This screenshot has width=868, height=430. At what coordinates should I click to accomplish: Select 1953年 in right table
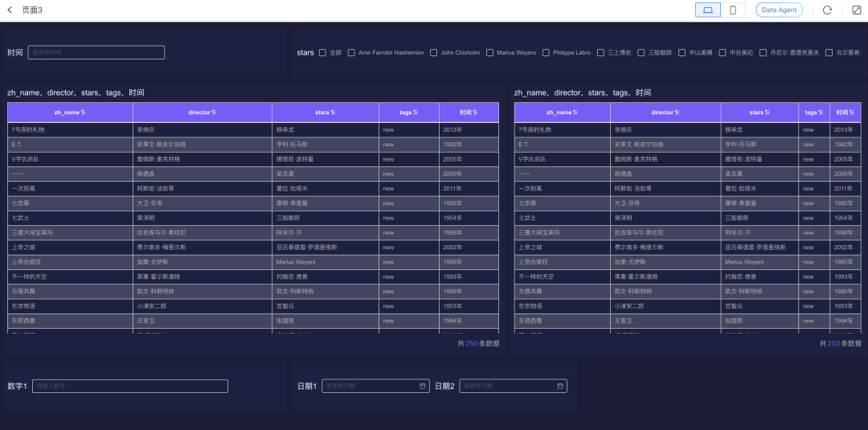click(844, 306)
